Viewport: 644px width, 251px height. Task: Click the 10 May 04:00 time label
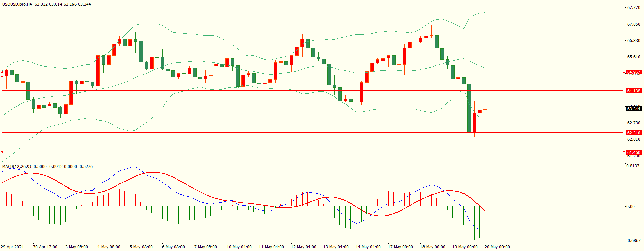tap(239, 247)
